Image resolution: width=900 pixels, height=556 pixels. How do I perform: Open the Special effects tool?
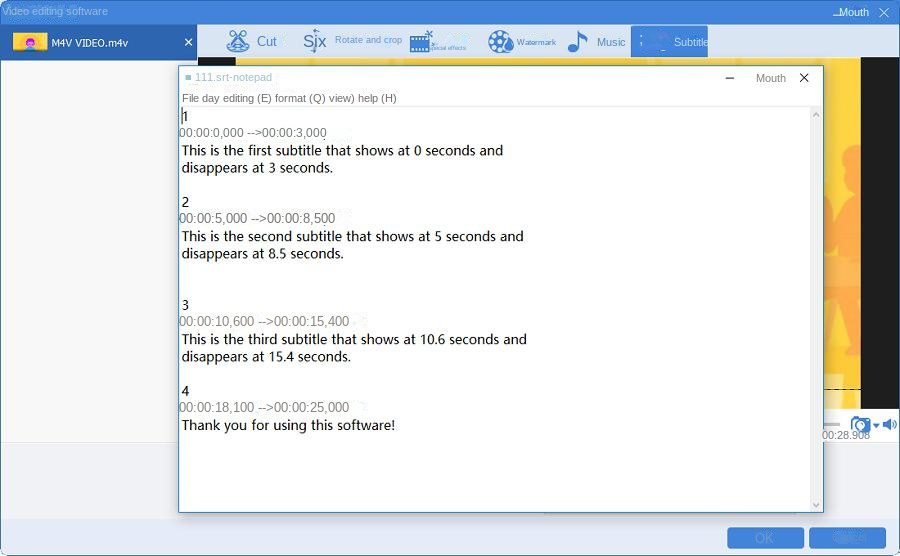point(438,42)
